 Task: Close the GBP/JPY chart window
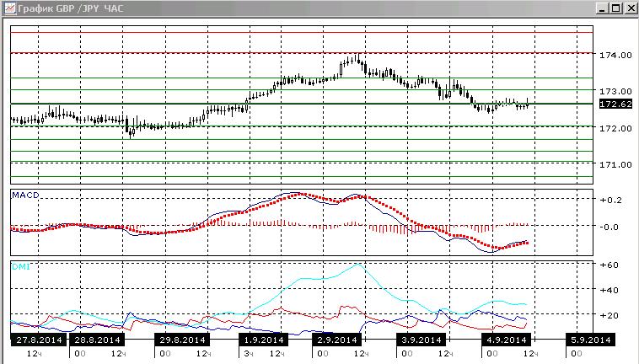(x=631, y=8)
